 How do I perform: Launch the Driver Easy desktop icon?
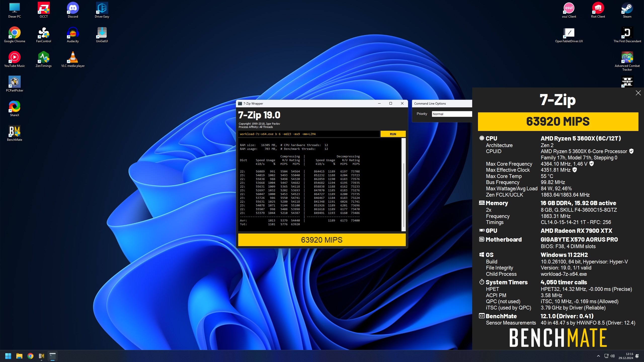[x=102, y=11]
